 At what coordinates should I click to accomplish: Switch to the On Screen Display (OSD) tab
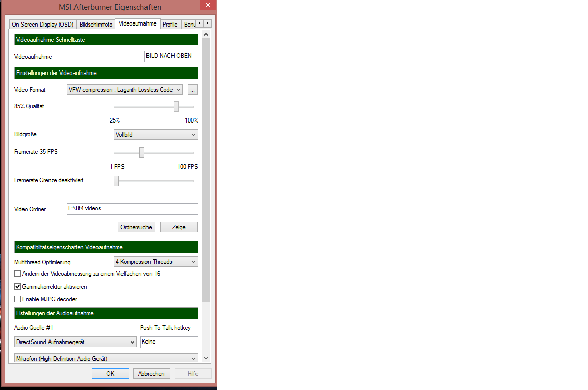pyautogui.click(x=43, y=25)
